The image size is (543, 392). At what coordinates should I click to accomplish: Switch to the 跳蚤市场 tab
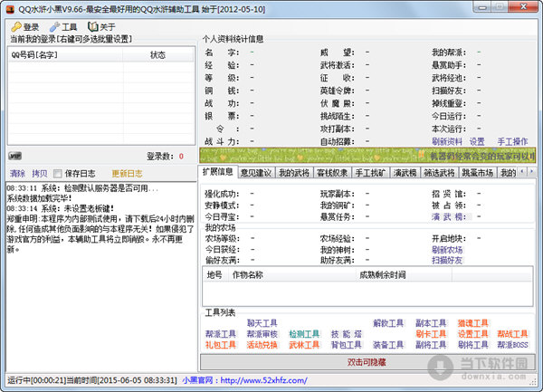(478, 172)
